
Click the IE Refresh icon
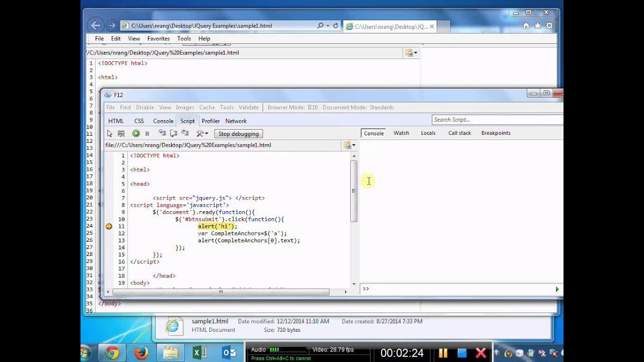[336, 26]
